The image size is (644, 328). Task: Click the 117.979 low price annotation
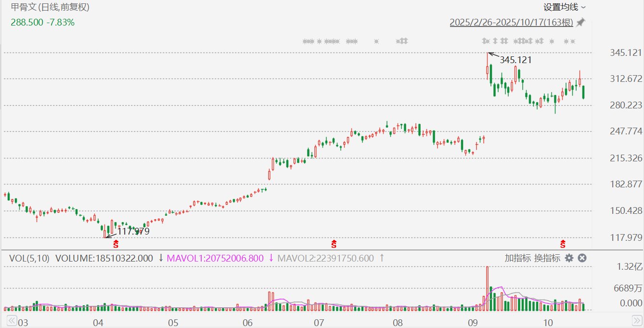click(133, 232)
